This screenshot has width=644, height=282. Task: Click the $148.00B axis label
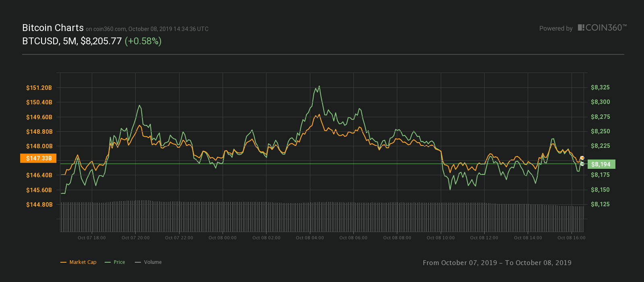(39, 146)
